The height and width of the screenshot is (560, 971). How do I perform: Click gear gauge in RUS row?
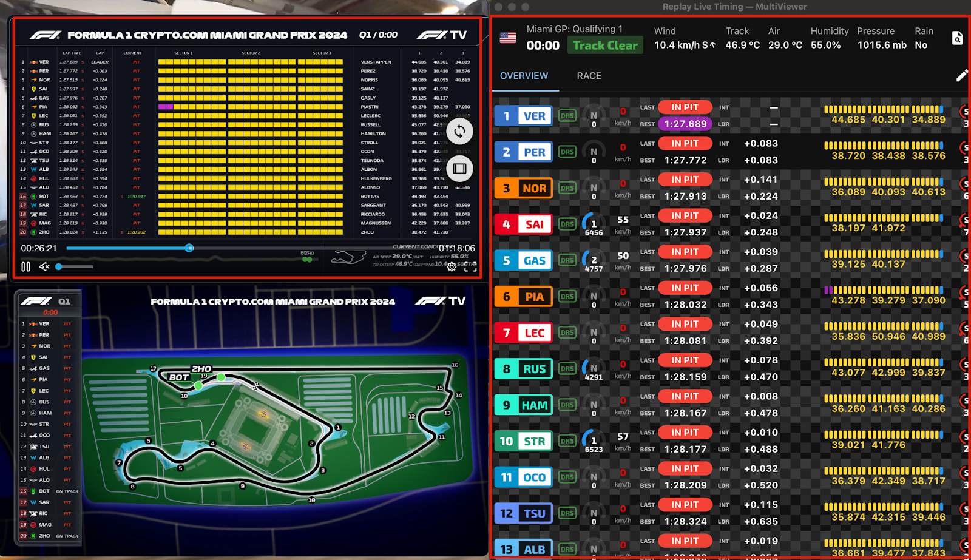pyautogui.click(x=594, y=369)
